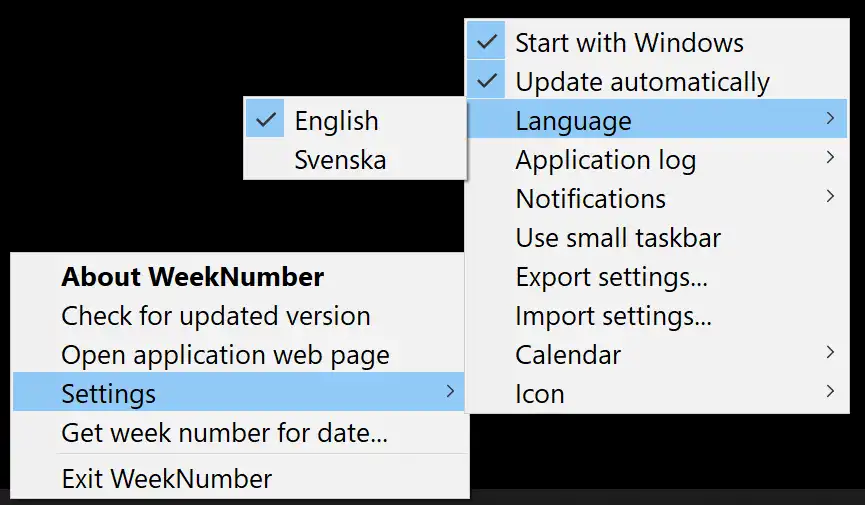Select English language option

pyautogui.click(x=336, y=121)
